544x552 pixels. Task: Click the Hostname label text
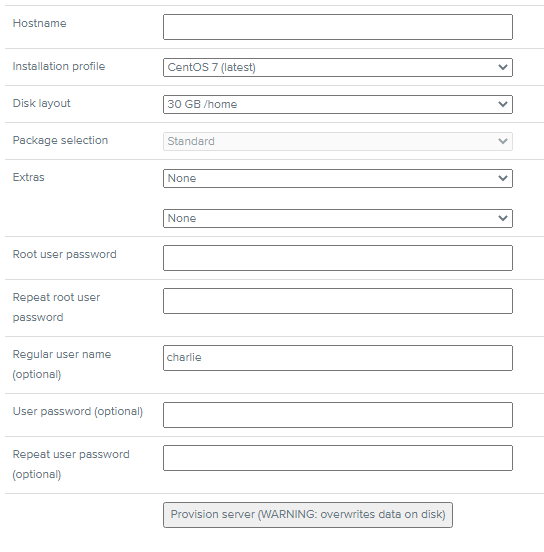39,23
